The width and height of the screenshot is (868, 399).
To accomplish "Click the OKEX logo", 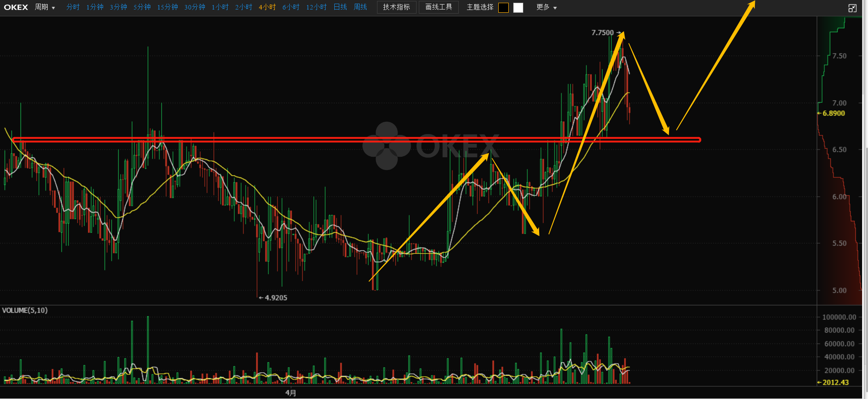I will pyautogui.click(x=16, y=7).
